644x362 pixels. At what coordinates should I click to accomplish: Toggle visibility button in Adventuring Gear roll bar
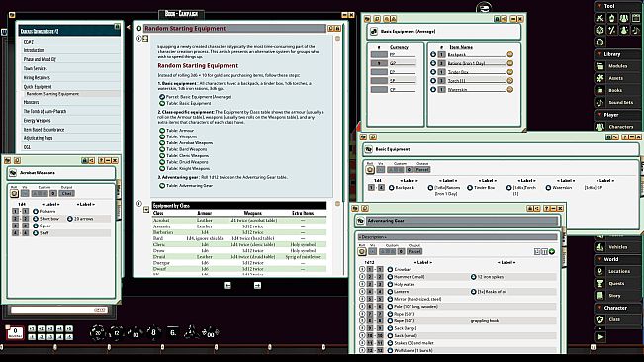[x=373, y=251]
